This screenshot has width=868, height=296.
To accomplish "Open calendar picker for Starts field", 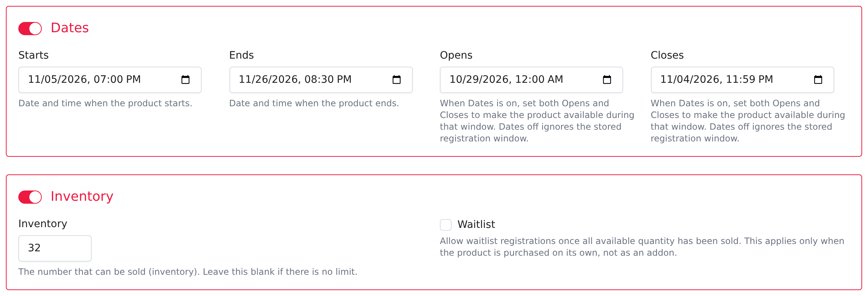I will point(185,79).
